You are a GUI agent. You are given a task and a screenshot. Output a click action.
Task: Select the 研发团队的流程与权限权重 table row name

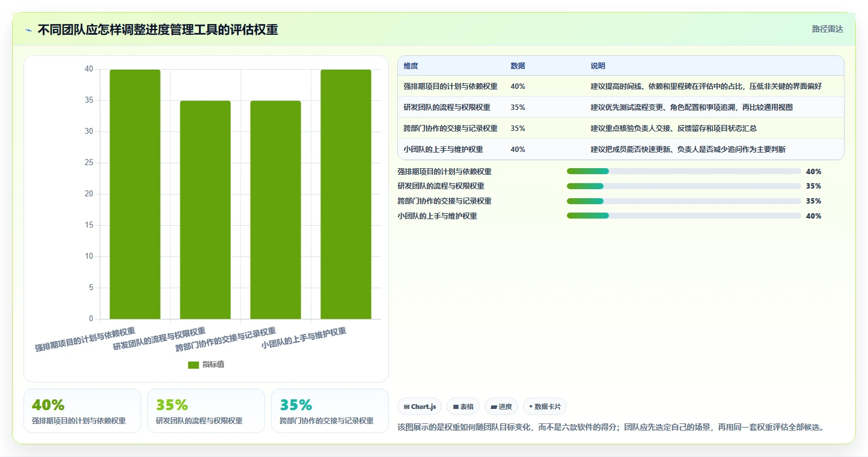click(447, 107)
